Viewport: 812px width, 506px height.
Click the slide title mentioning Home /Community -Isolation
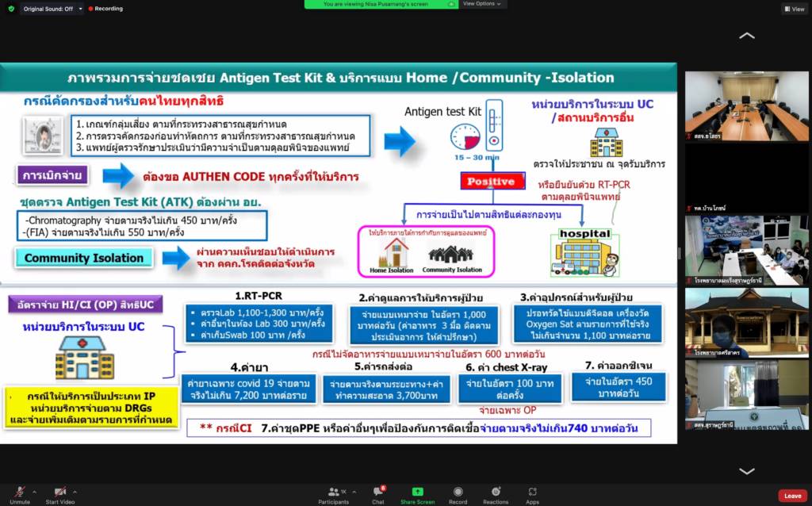[x=340, y=78]
